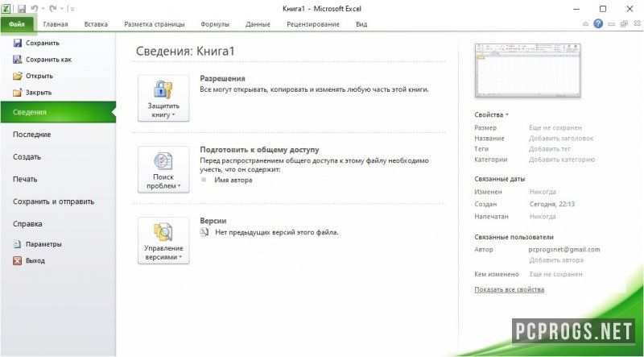Open Customize Quick Access Toolbar dropdown
The height and width of the screenshot is (357, 644).
coord(72,9)
